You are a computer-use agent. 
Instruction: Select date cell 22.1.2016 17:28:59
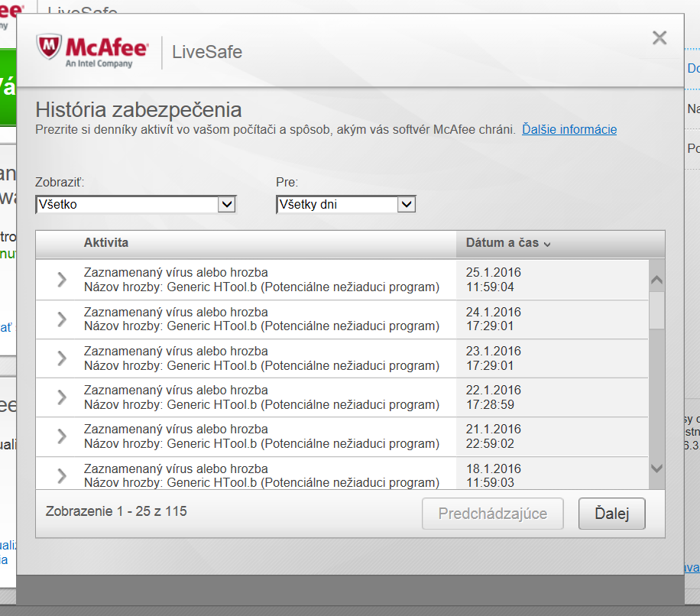(x=552, y=397)
